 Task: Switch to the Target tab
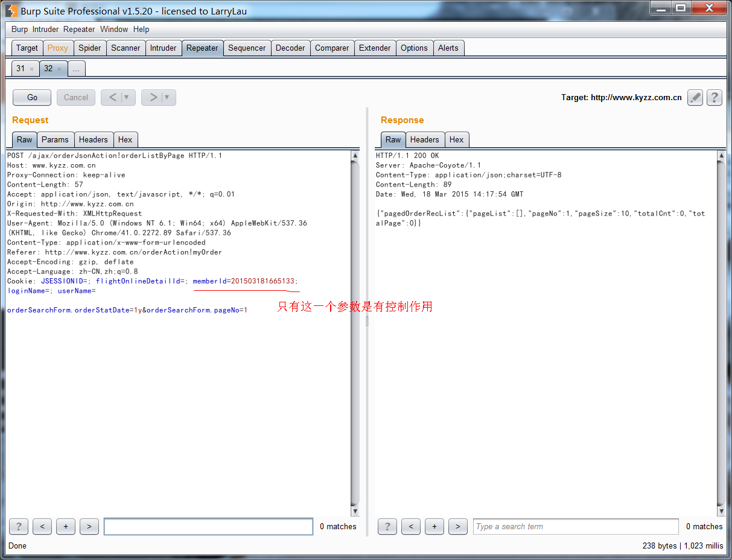pos(27,48)
